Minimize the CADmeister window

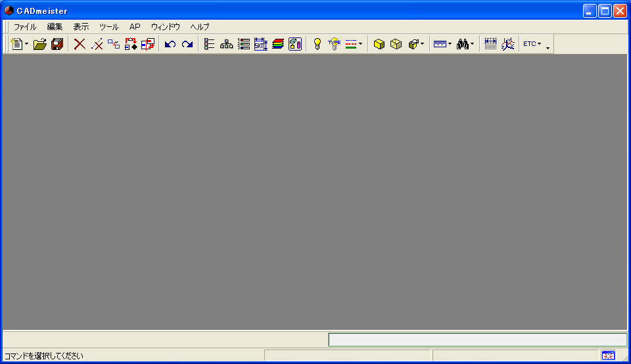(x=590, y=11)
